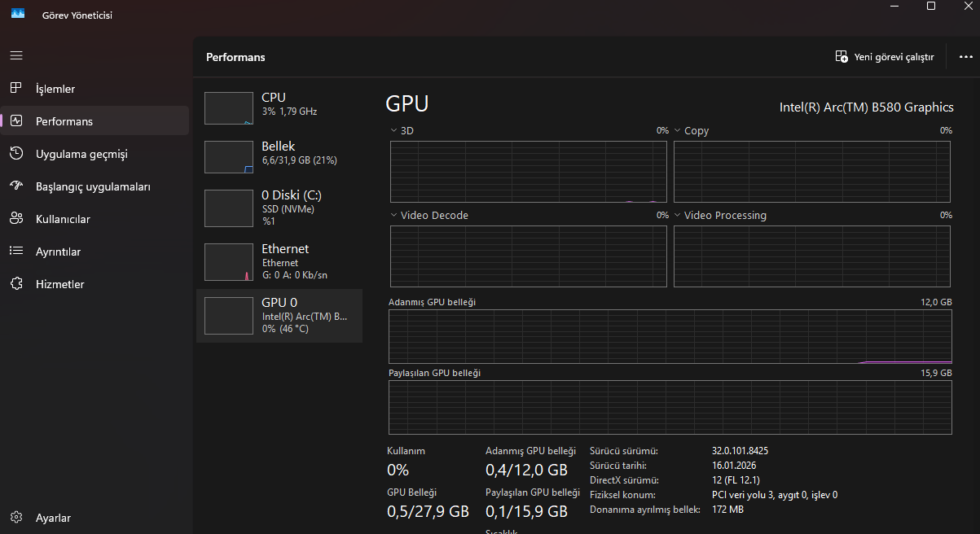Open Ayarlar settings at the bottom
The height and width of the screenshot is (534, 980).
tap(94, 518)
